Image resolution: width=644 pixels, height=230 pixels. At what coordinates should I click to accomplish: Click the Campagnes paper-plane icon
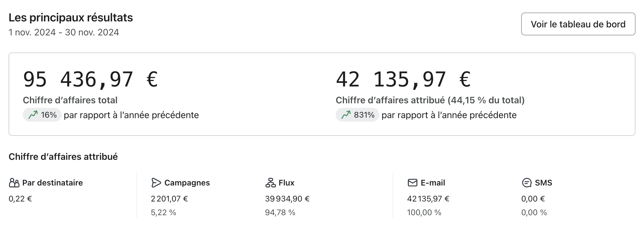[156, 183]
